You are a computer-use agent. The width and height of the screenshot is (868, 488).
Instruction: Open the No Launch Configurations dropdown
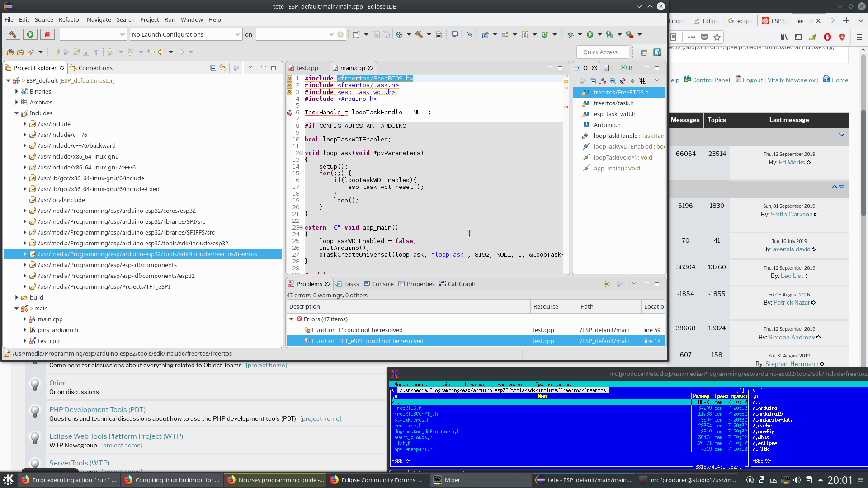click(186, 34)
